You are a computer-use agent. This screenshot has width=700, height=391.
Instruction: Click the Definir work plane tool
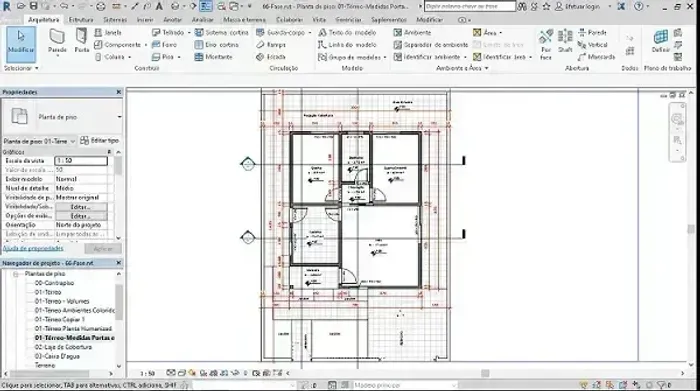tap(661, 41)
